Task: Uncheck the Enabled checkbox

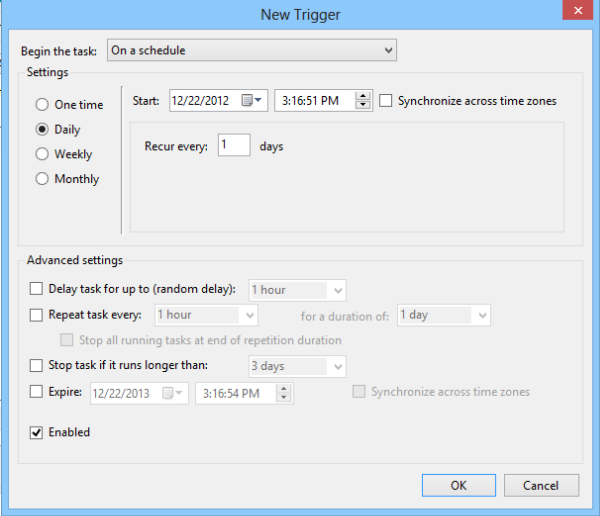Action: pyautogui.click(x=36, y=433)
